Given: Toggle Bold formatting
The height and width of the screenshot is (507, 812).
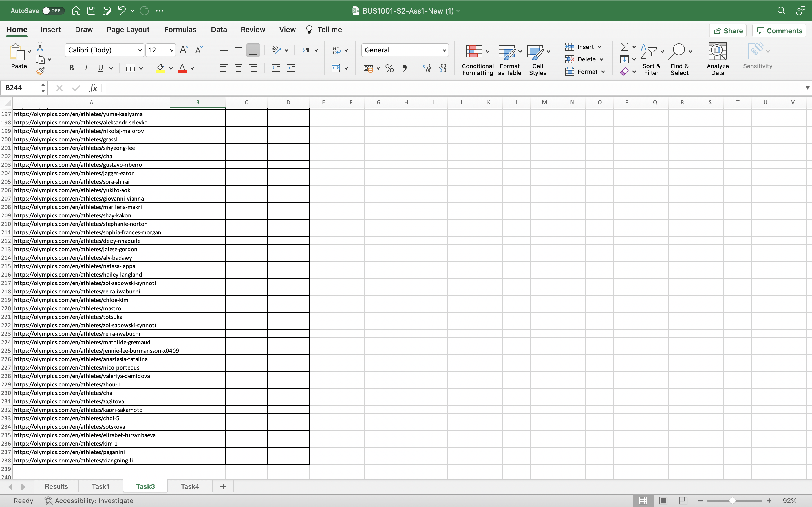Looking at the screenshot, I should click(71, 68).
